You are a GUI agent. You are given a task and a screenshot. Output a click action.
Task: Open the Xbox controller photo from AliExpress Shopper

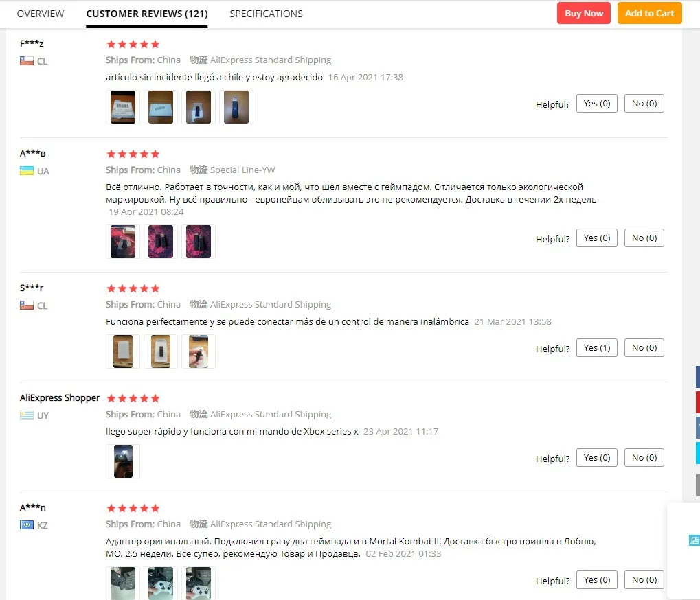pos(123,461)
